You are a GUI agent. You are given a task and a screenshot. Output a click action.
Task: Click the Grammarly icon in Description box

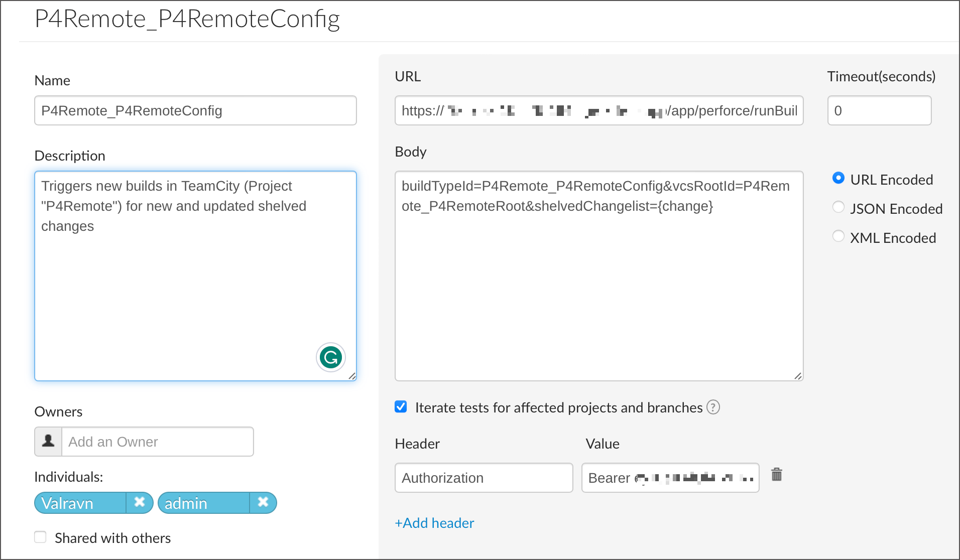click(331, 357)
